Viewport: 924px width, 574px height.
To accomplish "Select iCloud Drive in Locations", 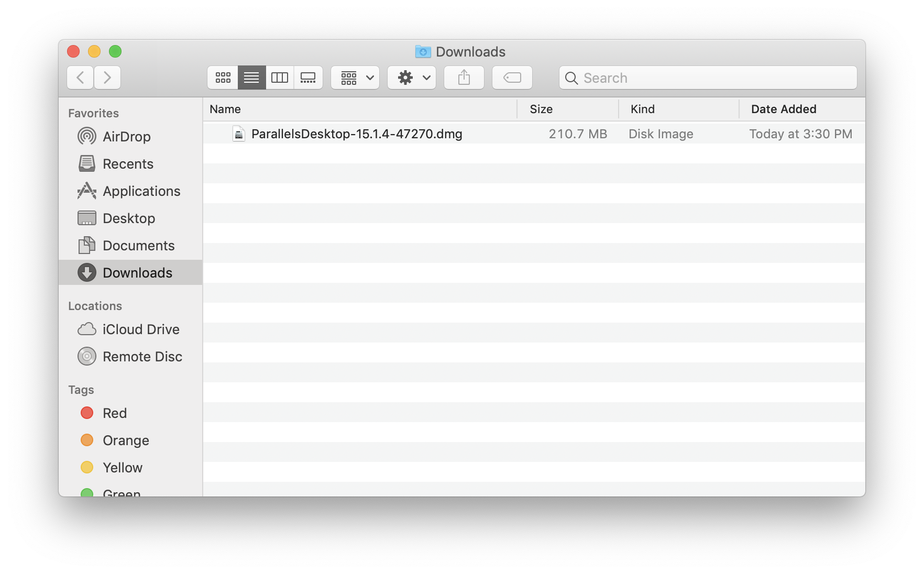I will [x=140, y=329].
